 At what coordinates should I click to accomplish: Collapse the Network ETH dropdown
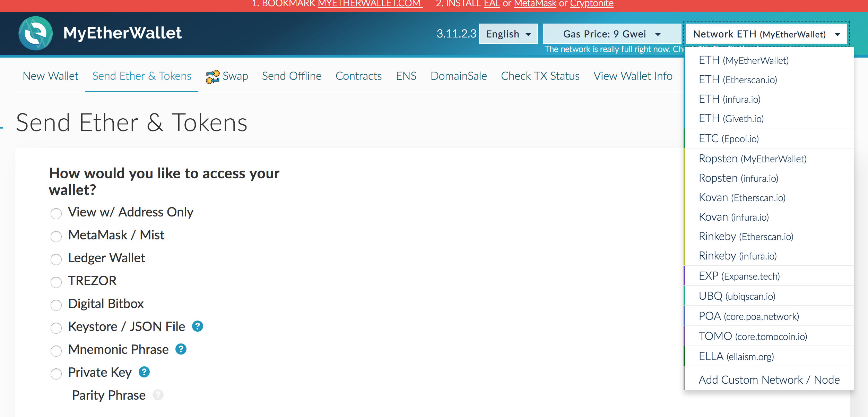click(767, 34)
